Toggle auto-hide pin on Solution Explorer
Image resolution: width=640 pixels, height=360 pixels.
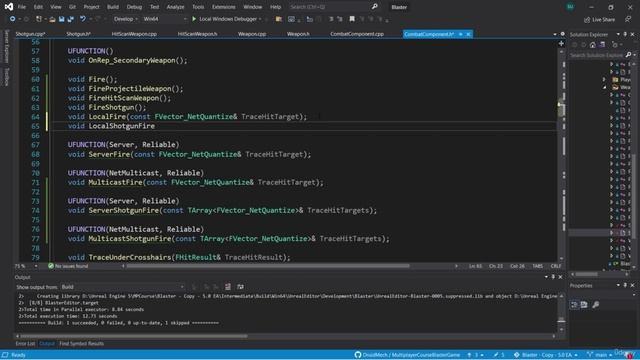point(625,34)
